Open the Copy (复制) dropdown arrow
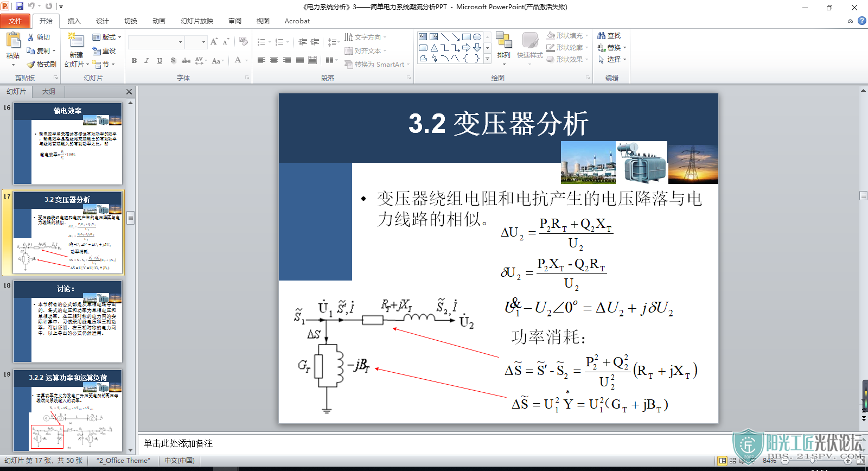Image resolution: width=868 pixels, height=471 pixels. 54,51
